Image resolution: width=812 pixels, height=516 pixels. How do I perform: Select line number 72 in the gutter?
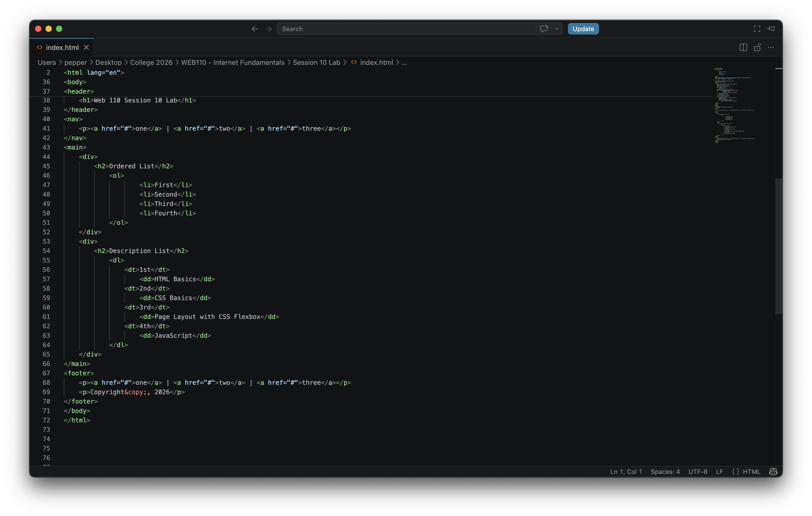coord(46,420)
